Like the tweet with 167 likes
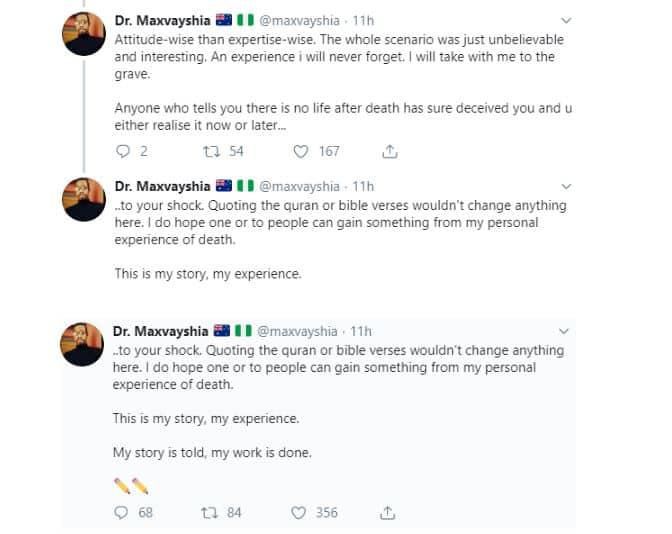Screen dimensions: 672x534 coord(300,152)
